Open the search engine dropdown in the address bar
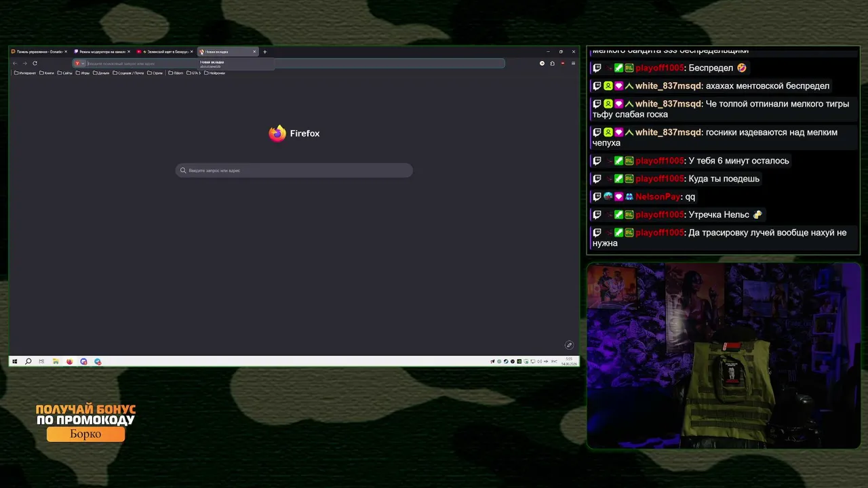Screen dimensions: 868x488 [79, 63]
